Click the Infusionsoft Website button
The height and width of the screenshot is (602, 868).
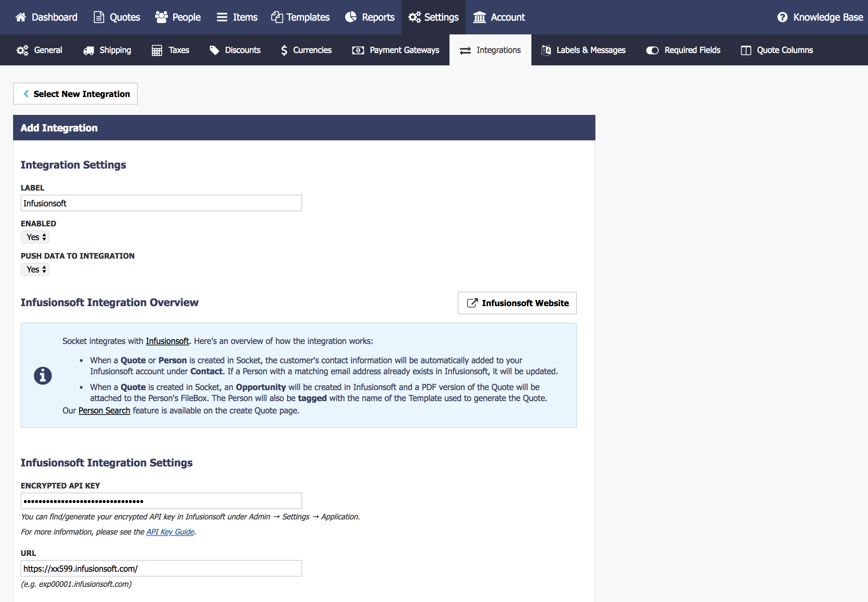517,303
